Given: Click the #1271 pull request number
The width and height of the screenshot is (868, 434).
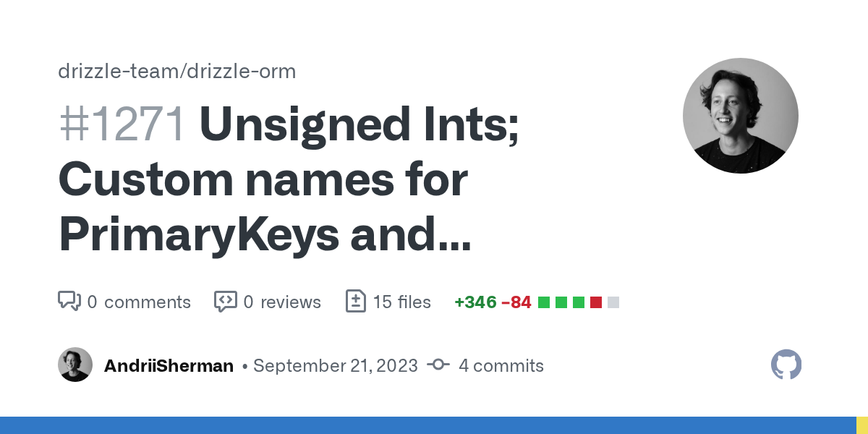Looking at the screenshot, I should [122, 125].
